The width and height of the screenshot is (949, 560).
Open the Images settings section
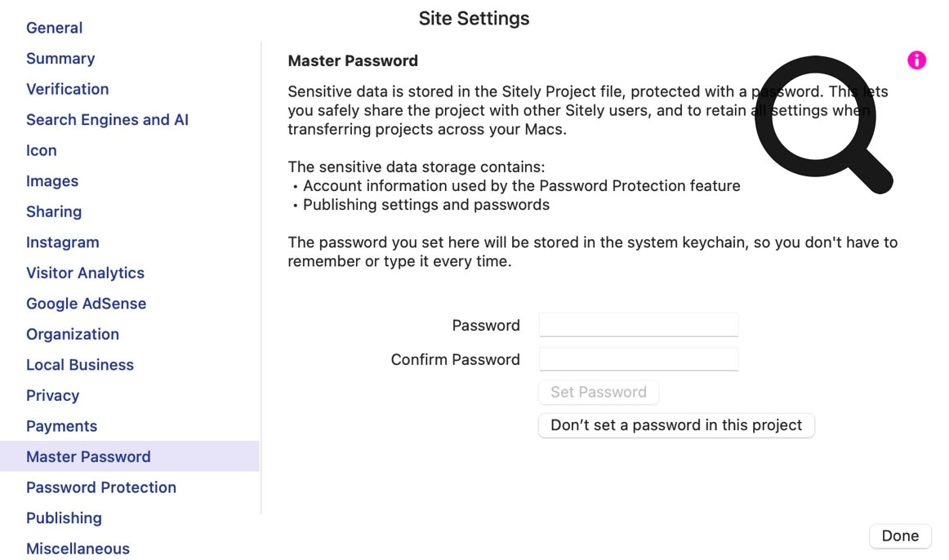pos(52,181)
